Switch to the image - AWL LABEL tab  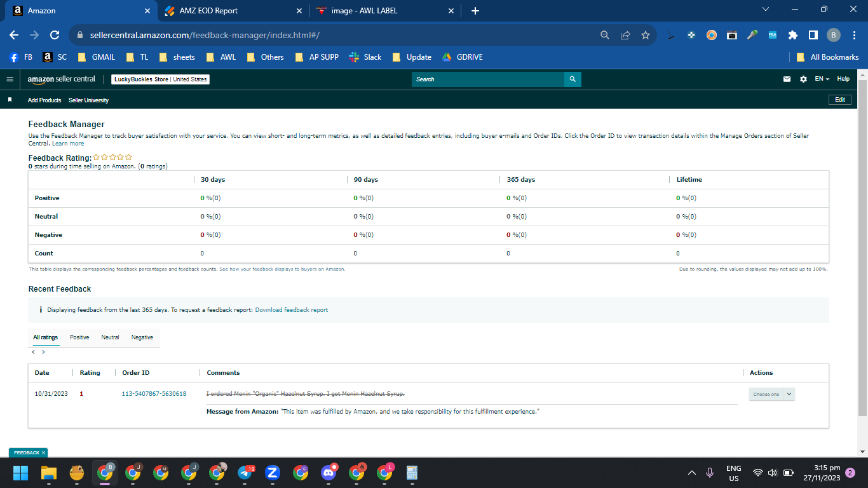coord(384,11)
